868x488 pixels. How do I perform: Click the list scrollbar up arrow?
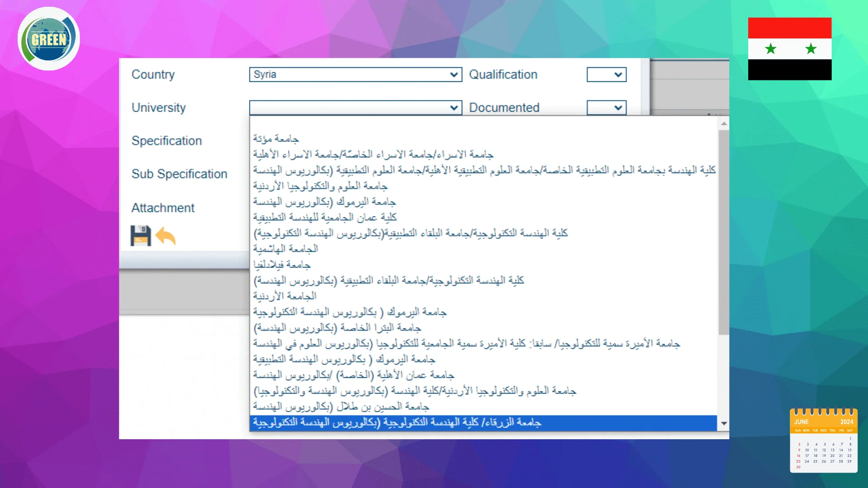[x=724, y=123]
